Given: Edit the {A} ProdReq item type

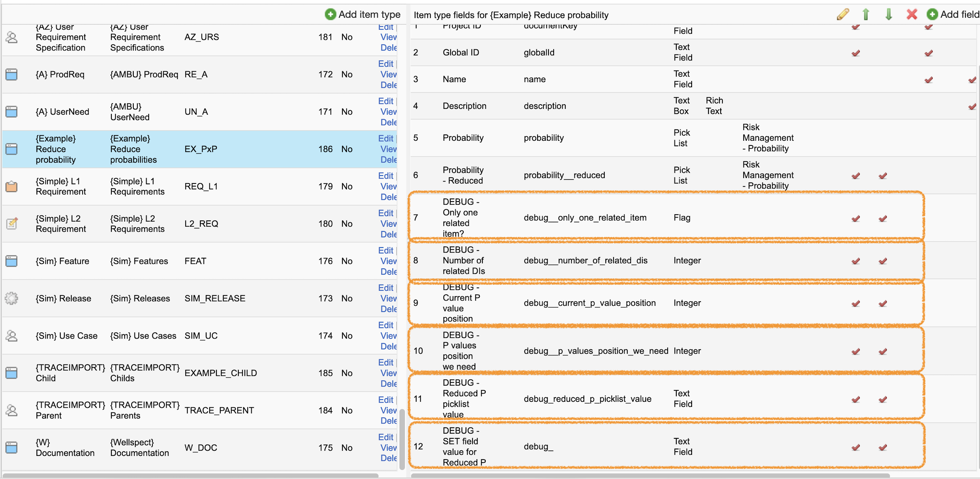Looking at the screenshot, I should pyautogui.click(x=386, y=64).
